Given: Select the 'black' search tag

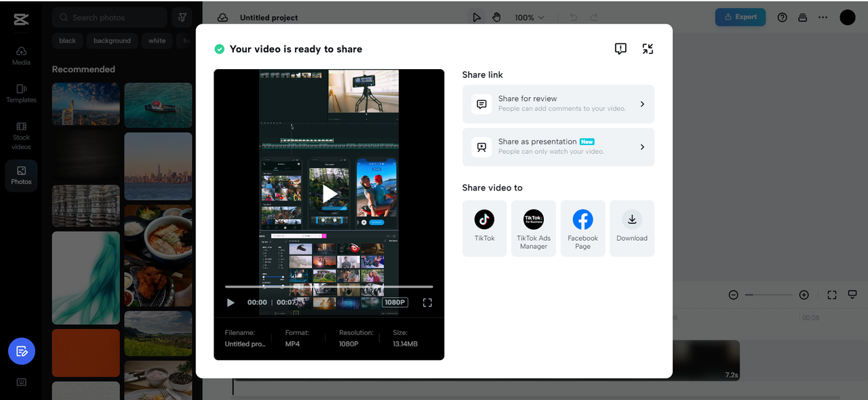Looking at the screenshot, I should tap(68, 41).
